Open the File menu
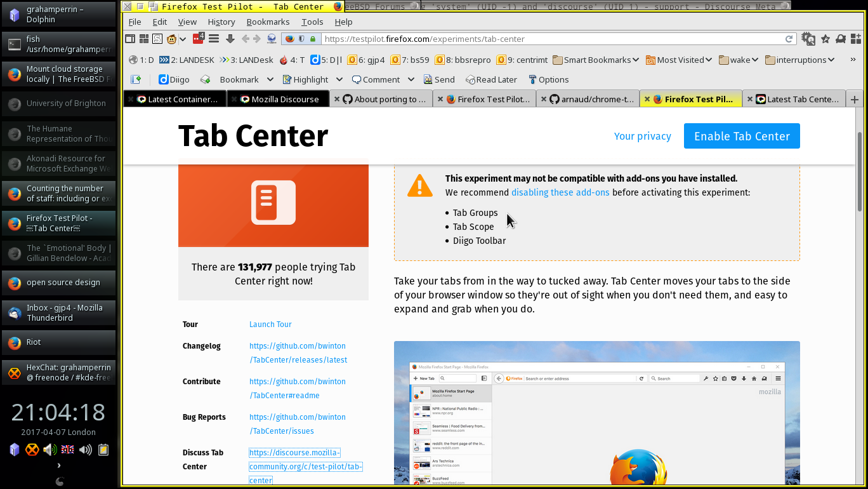 135,22
